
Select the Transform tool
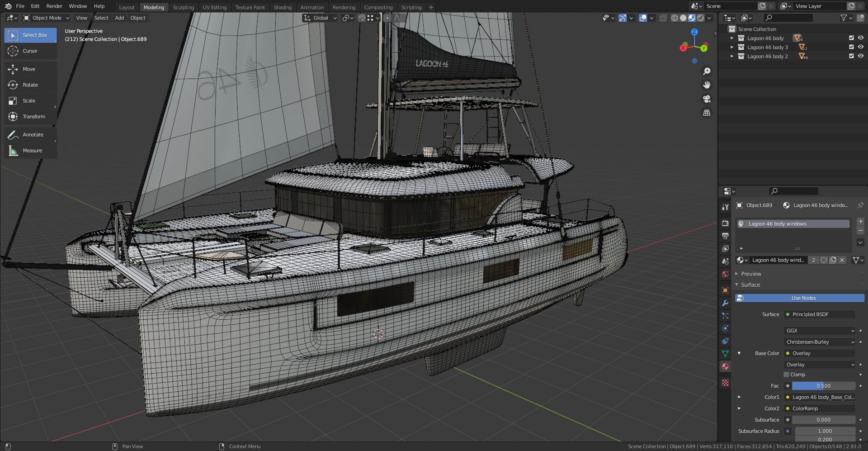30,117
